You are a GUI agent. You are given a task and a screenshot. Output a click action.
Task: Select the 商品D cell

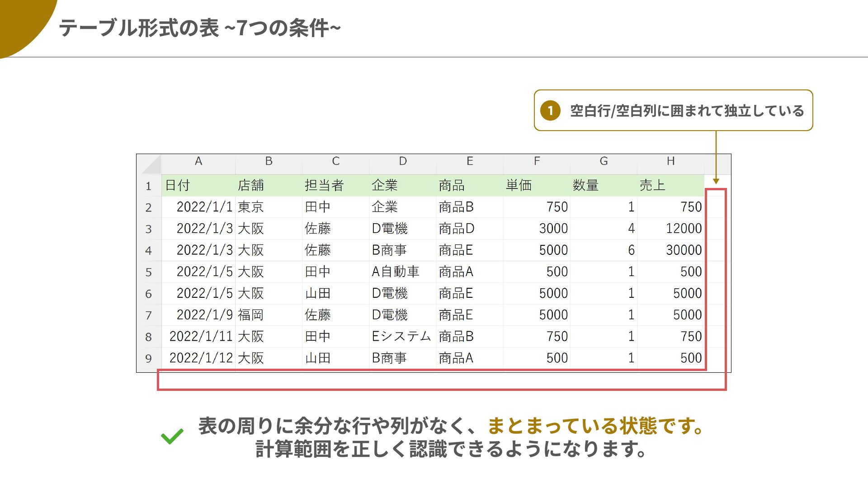470,229
